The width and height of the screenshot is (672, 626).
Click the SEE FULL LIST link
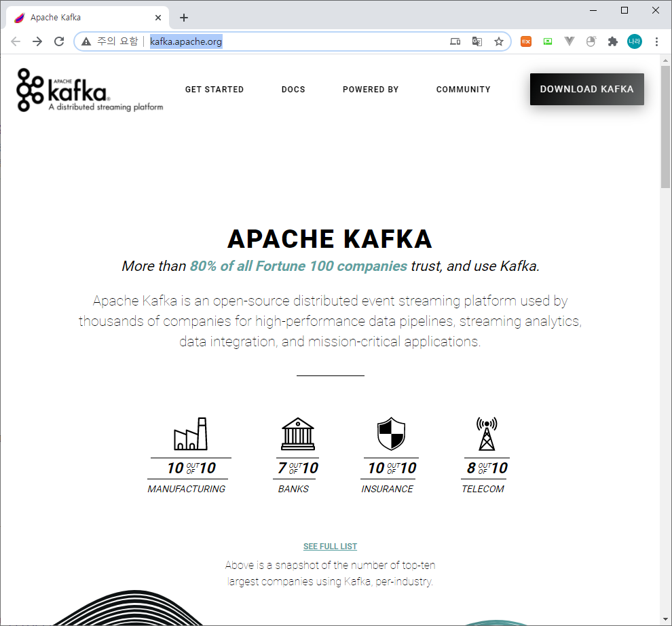pyautogui.click(x=330, y=547)
